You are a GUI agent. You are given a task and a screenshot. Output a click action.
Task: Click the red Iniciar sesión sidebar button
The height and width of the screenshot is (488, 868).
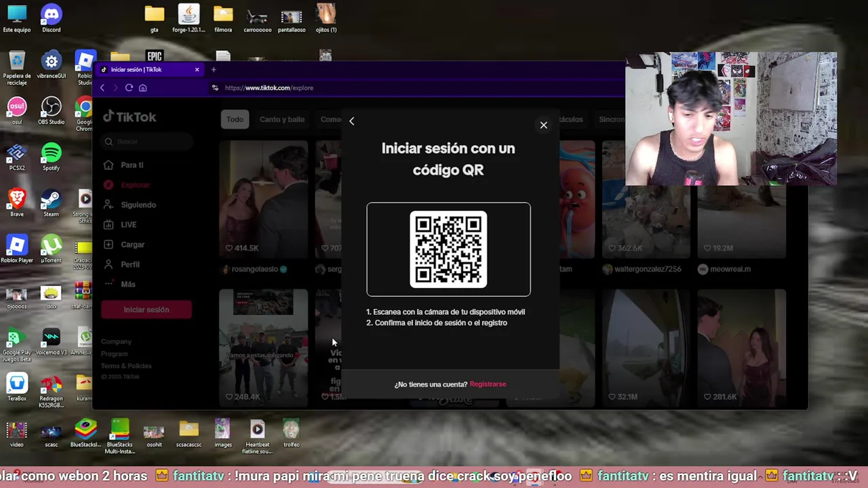(146, 310)
